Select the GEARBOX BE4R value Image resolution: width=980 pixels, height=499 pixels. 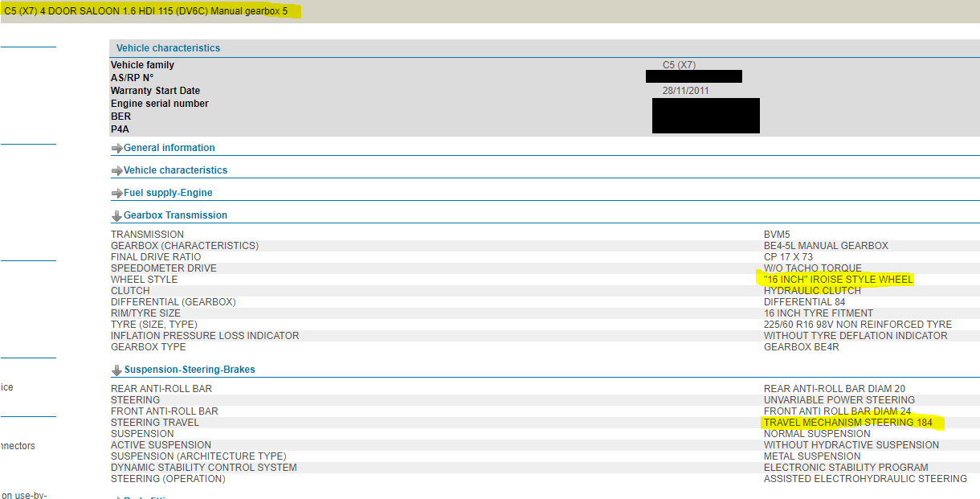click(802, 347)
